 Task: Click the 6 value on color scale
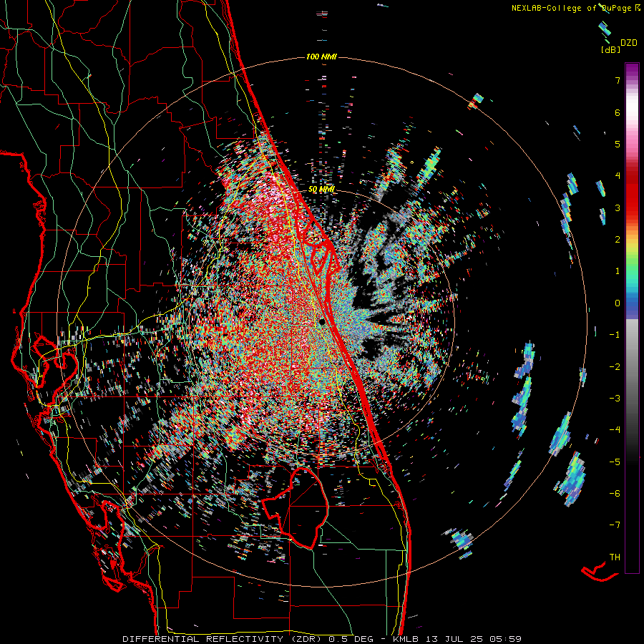(x=618, y=112)
